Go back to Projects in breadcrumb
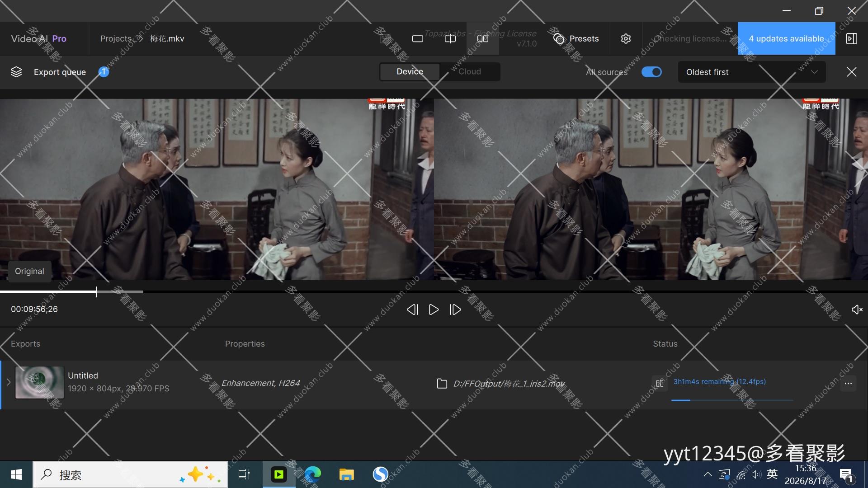Viewport: 868px width, 488px height. coord(116,39)
